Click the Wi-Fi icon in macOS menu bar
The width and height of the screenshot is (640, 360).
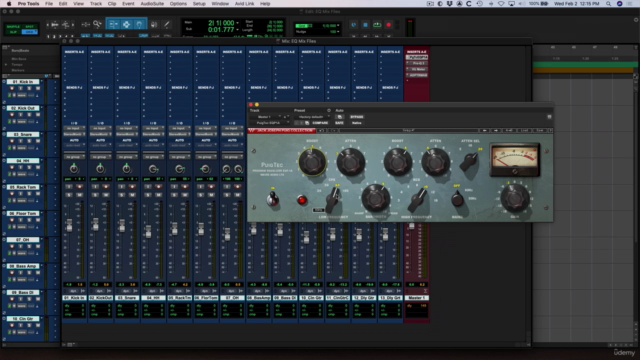pyautogui.click(x=501, y=4)
